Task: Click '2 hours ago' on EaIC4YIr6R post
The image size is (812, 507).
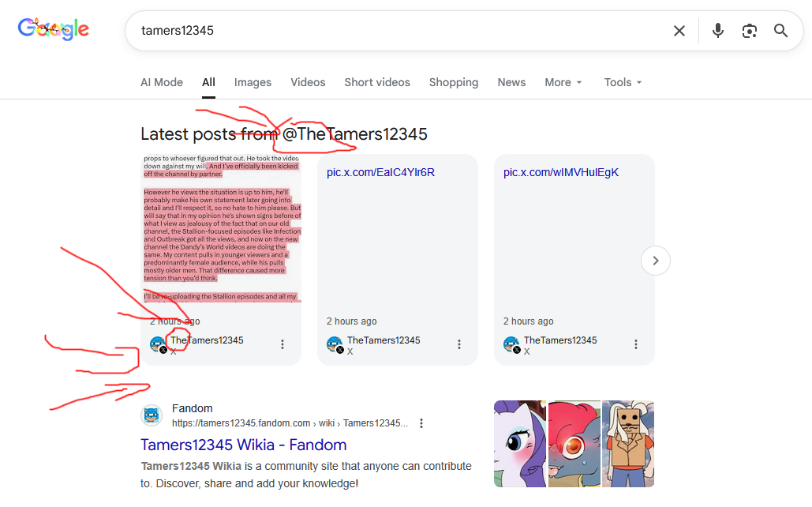Action: [352, 321]
